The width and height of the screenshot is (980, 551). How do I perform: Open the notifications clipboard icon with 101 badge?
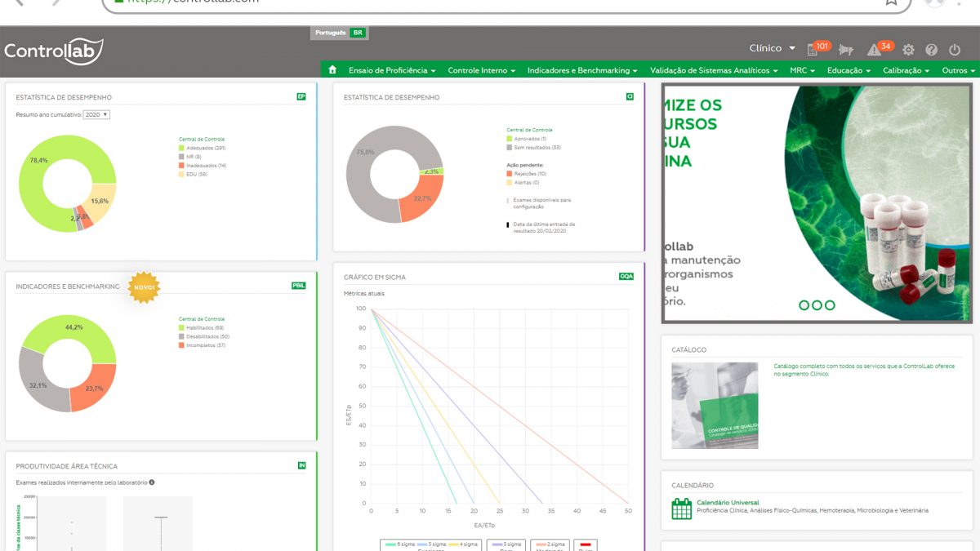pos(813,49)
